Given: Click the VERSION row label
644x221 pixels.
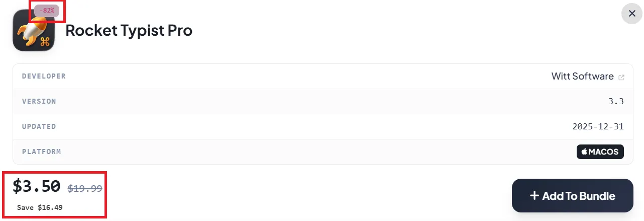Looking at the screenshot, I should click(39, 101).
